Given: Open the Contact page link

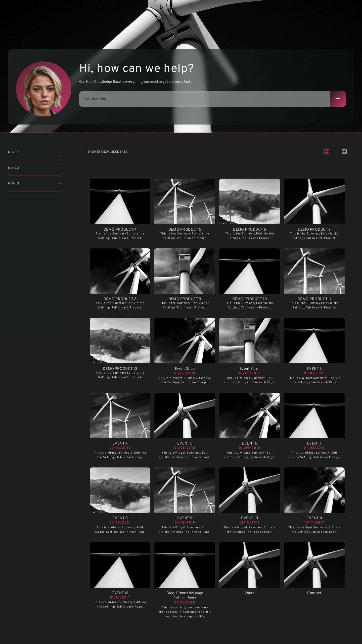Looking at the screenshot, I should [314, 593].
